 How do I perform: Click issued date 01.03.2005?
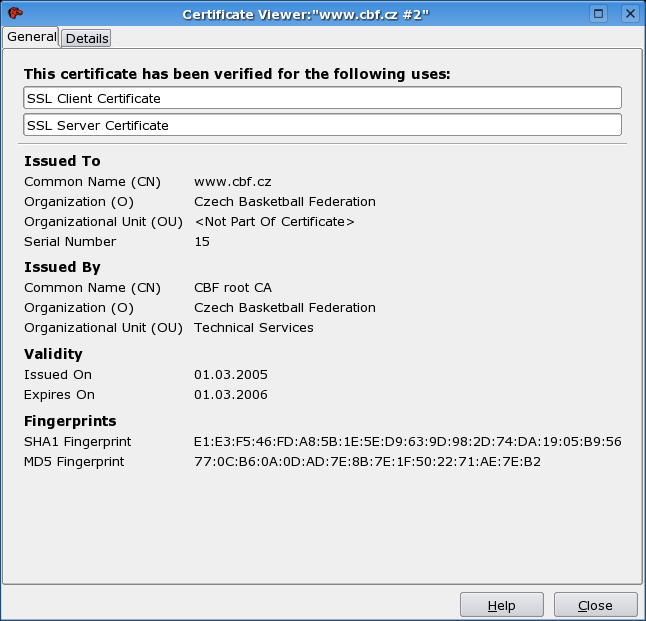[x=231, y=375]
